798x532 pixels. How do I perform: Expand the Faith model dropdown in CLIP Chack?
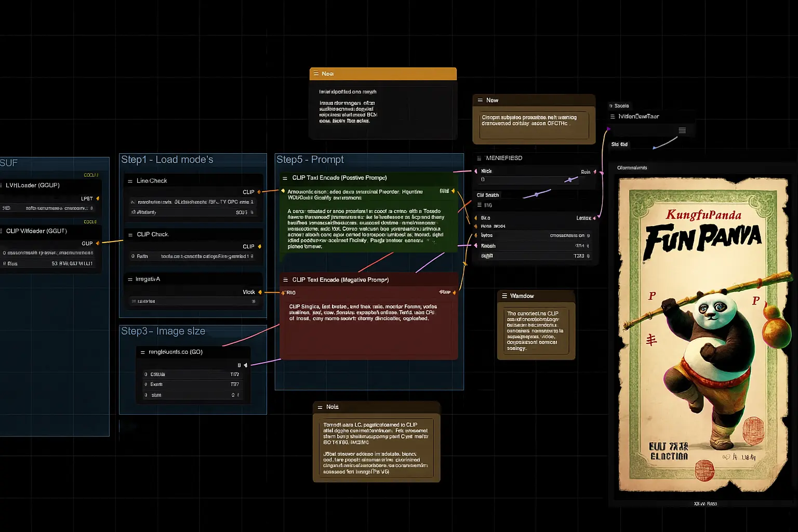pyautogui.click(x=192, y=257)
